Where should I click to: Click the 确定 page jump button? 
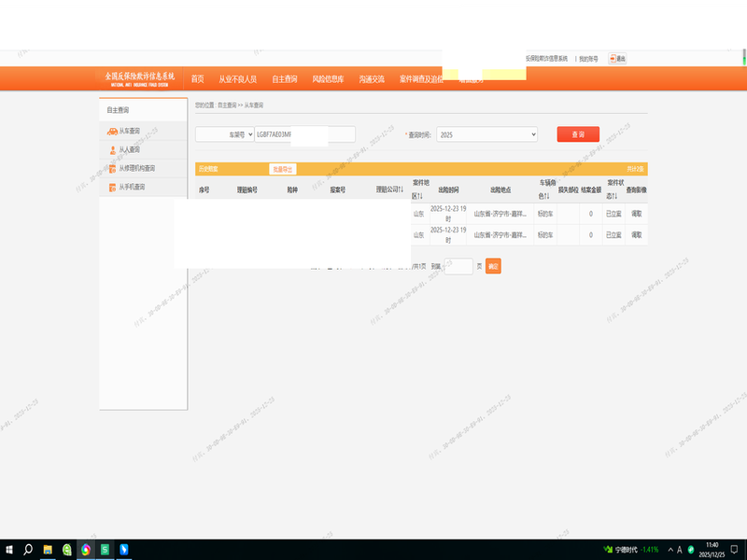coord(493,266)
